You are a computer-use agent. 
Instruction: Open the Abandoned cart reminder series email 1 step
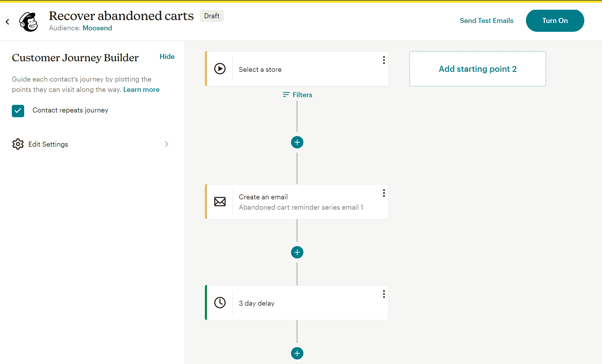click(x=297, y=202)
